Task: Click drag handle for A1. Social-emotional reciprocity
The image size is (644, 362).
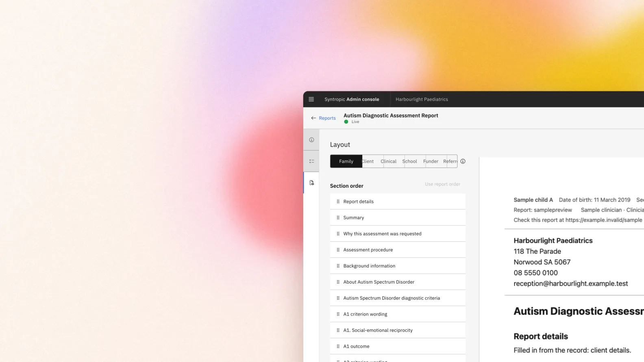Action: point(338,330)
